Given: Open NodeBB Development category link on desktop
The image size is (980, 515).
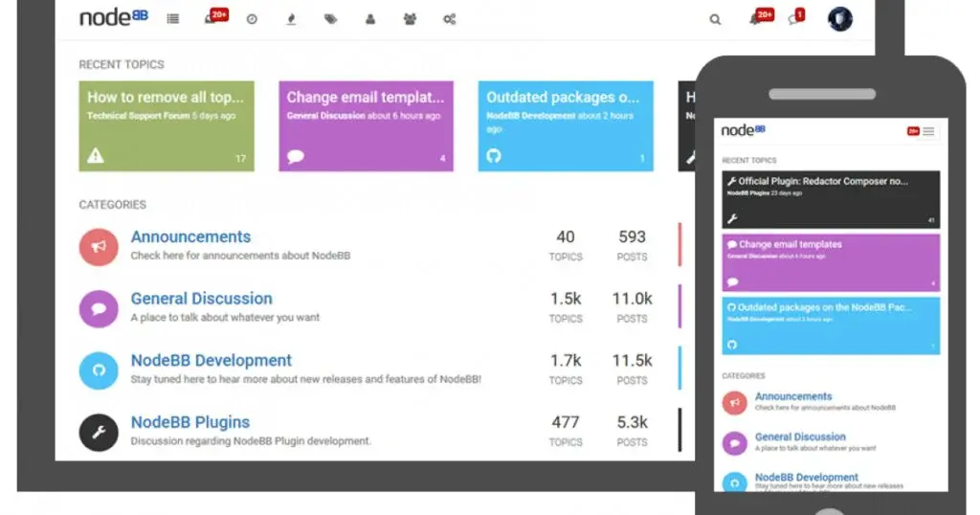Looking at the screenshot, I should [x=212, y=360].
